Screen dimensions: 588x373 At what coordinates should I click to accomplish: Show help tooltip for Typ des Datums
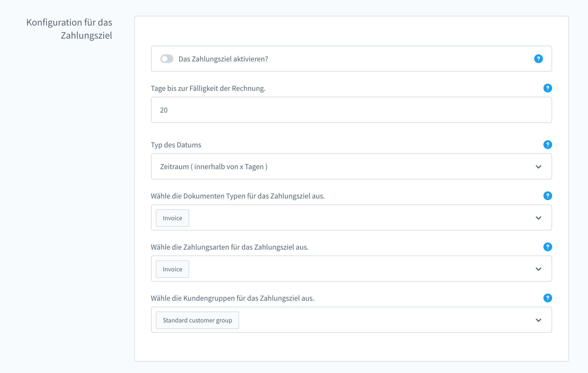[x=548, y=145]
